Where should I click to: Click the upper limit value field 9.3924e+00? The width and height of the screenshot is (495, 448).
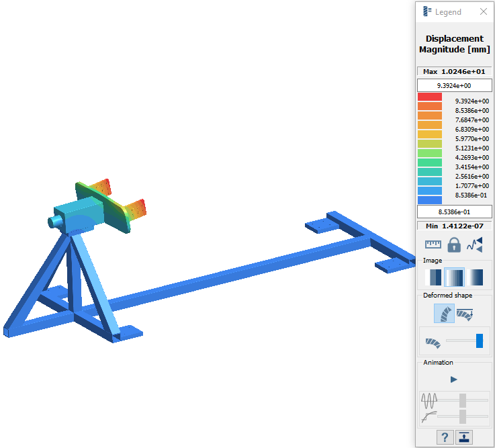pyautogui.click(x=454, y=85)
